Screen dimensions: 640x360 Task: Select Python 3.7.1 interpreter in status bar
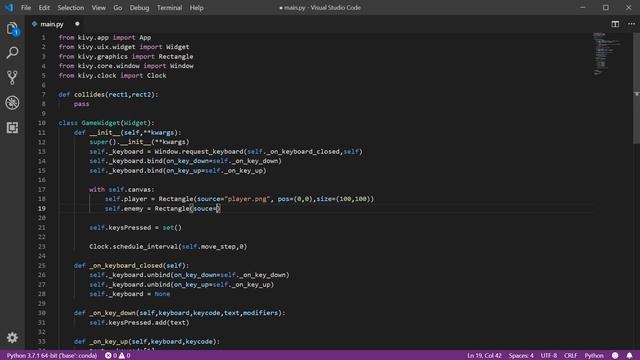tap(52, 356)
